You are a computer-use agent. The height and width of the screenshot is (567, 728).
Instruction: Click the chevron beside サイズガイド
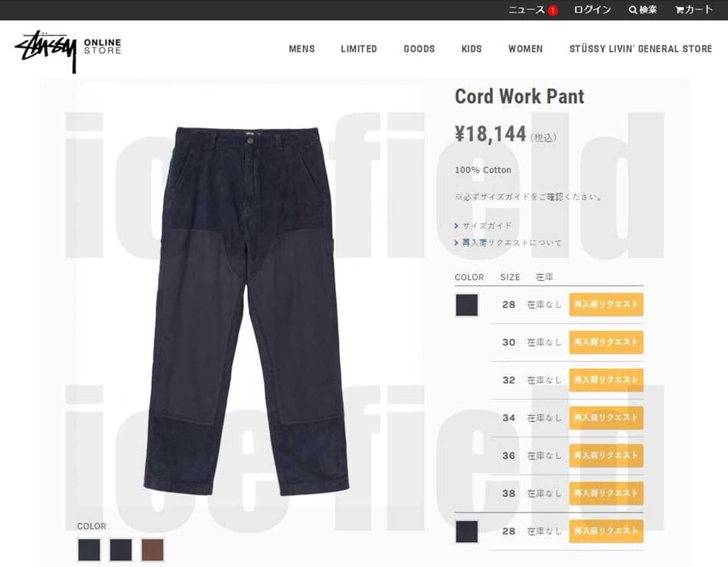(x=456, y=226)
